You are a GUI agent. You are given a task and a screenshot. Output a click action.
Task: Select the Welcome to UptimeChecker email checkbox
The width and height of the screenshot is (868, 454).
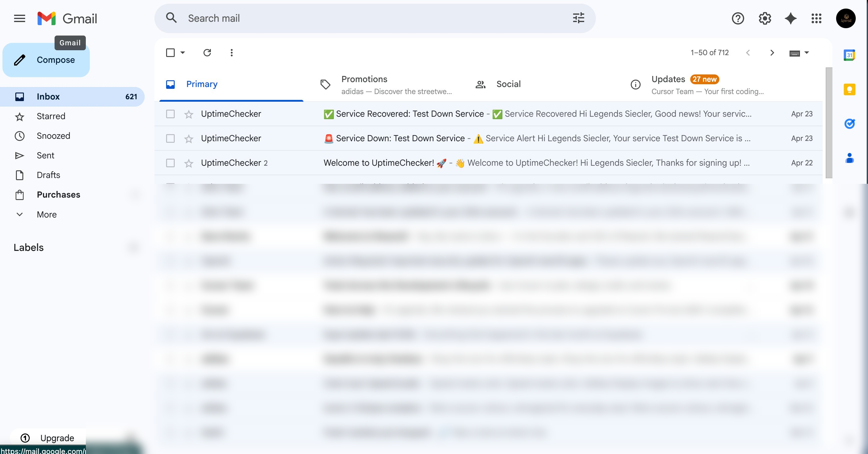170,163
